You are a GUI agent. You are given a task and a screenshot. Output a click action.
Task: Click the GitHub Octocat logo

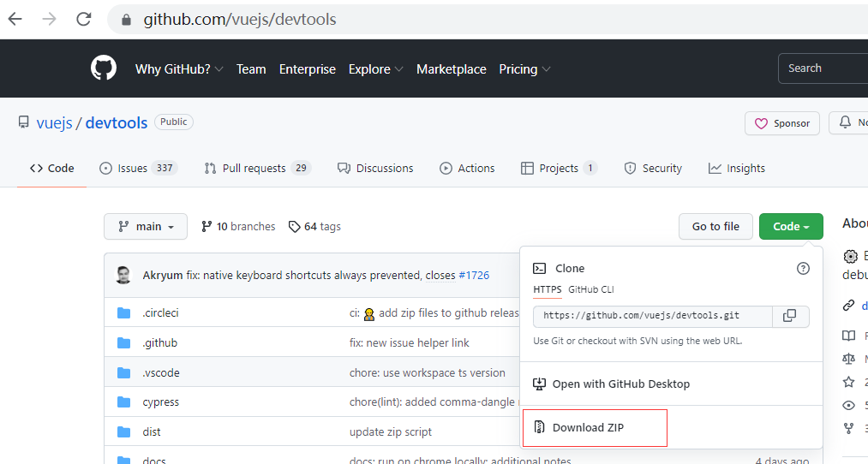click(104, 68)
